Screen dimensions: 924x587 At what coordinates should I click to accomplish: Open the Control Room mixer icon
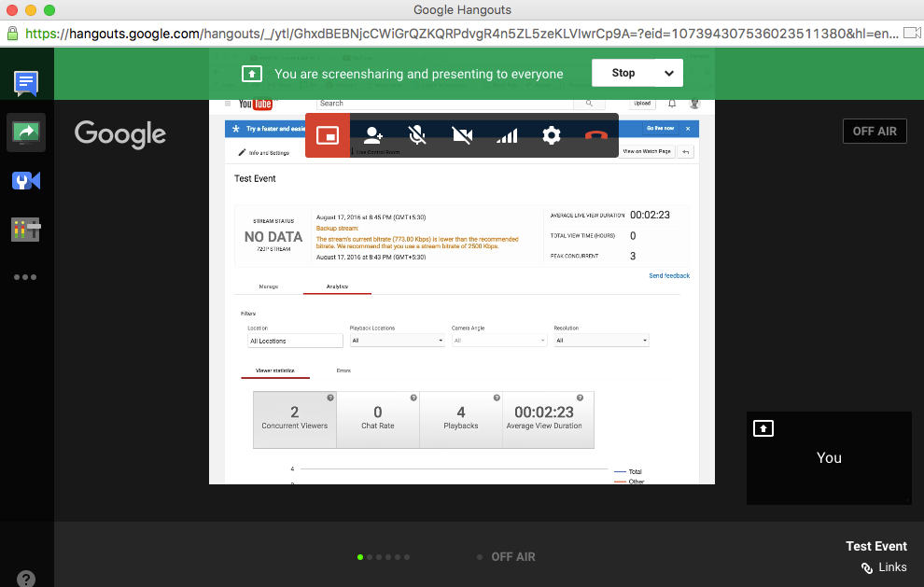[x=26, y=229]
